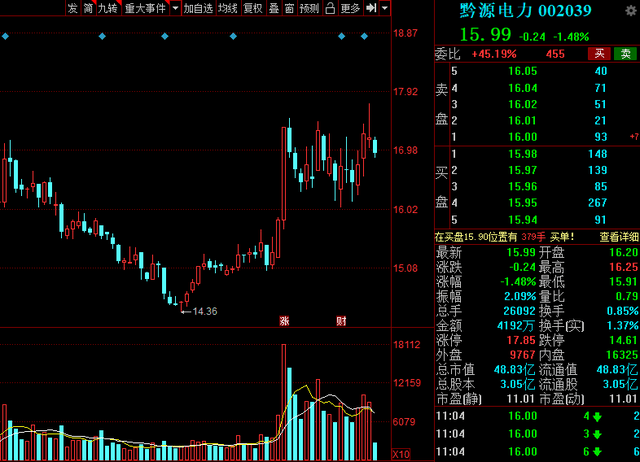Click green down arrow in 11:04 row with 4

(x=597, y=417)
